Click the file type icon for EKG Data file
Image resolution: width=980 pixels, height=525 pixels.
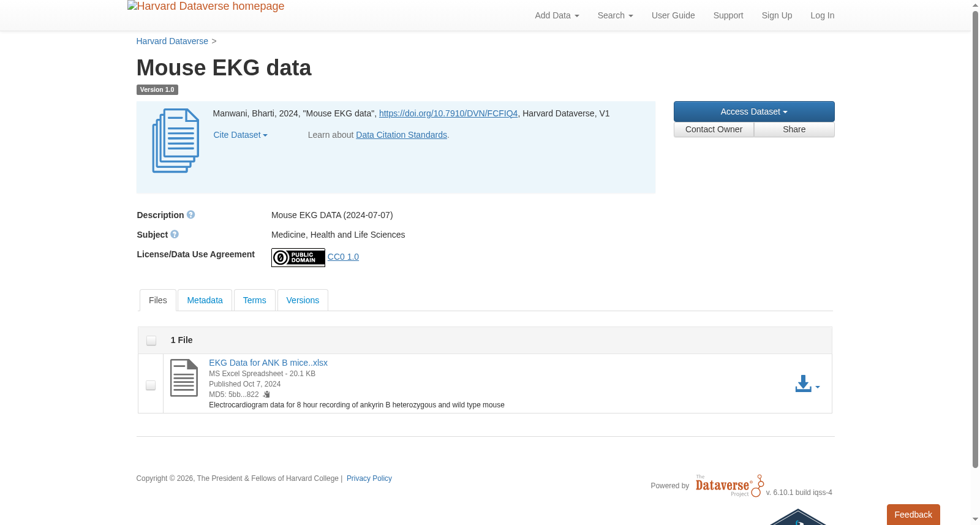tap(184, 378)
